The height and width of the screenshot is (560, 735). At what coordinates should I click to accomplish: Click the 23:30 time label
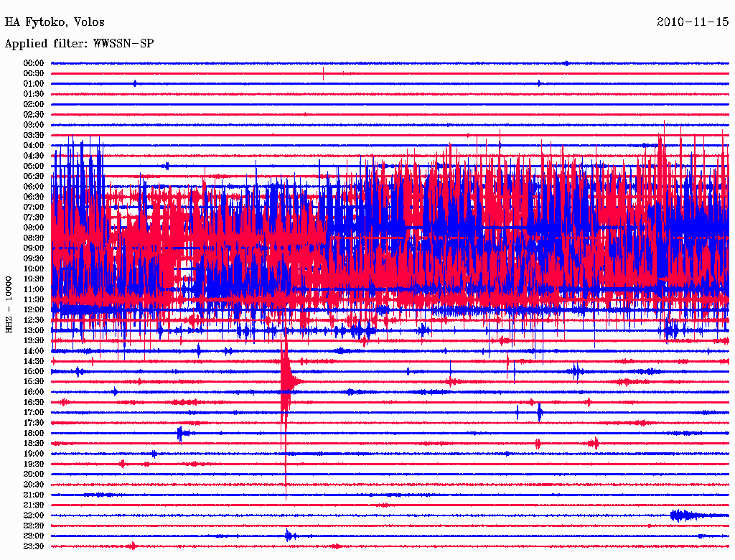tap(34, 546)
